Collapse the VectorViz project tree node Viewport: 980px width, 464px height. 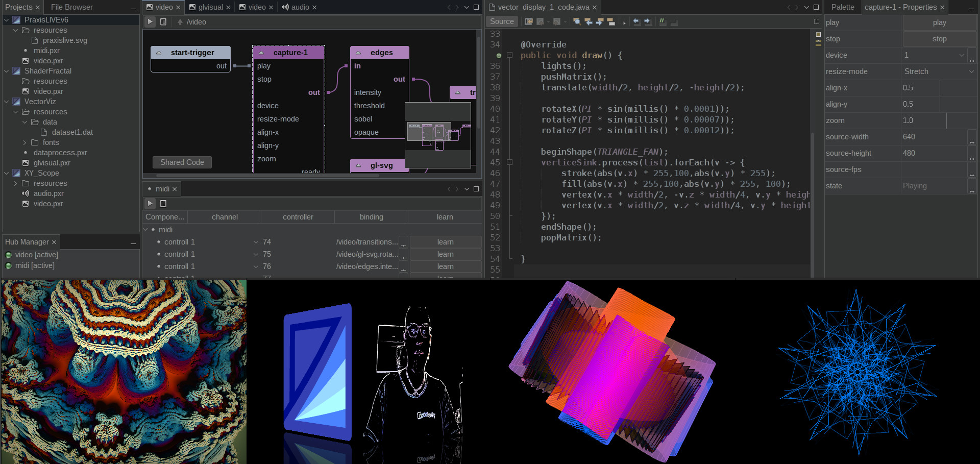pyautogui.click(x=7, y=102)
